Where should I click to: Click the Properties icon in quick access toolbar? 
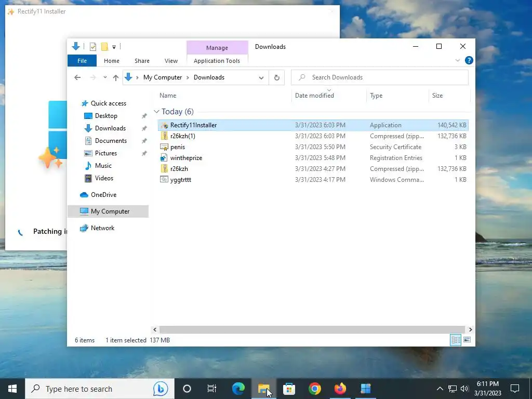click(92, 46)
